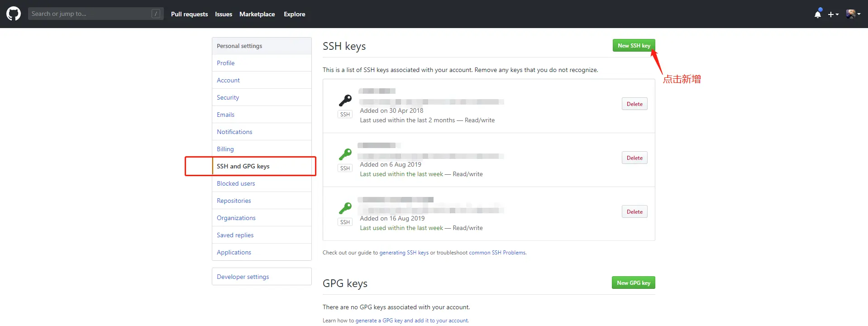This screenshot has width=868, height=326.
Task: Click the SSH keys heading
Action: pyautogui.click(x=344, y=46)
